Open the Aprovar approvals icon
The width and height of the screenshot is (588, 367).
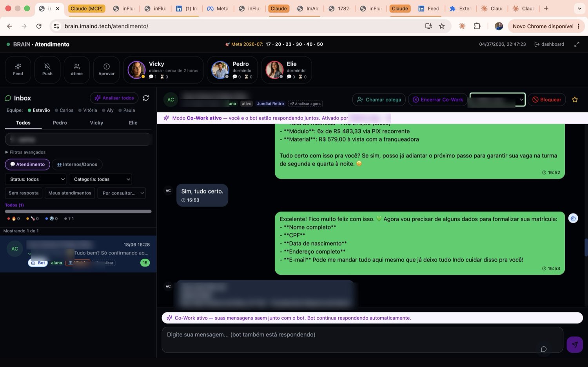click(x=106, y=70)
